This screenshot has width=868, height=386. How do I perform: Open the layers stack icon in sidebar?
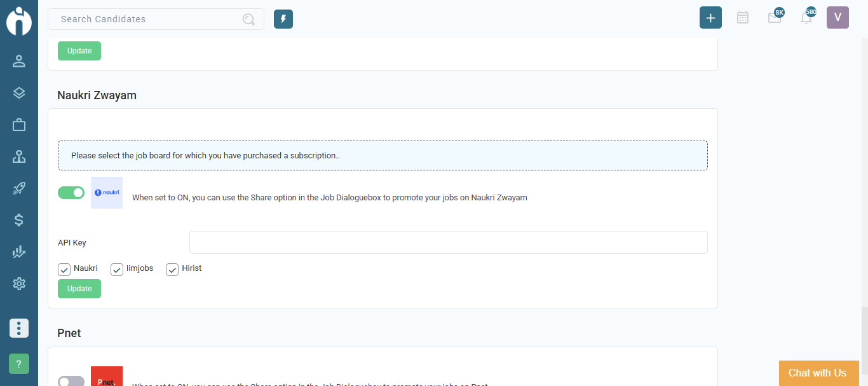(x=19, y=93)
